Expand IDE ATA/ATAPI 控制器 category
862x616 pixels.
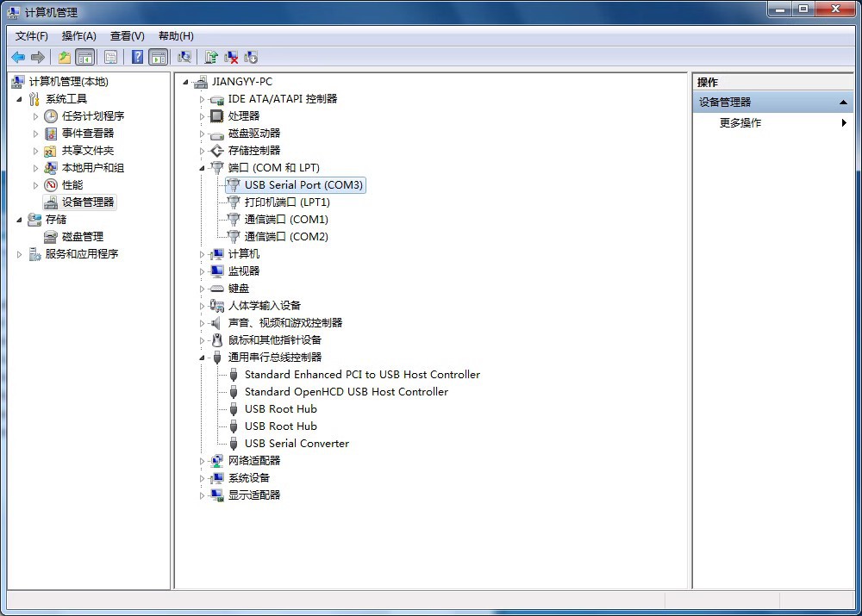[202, 99]
